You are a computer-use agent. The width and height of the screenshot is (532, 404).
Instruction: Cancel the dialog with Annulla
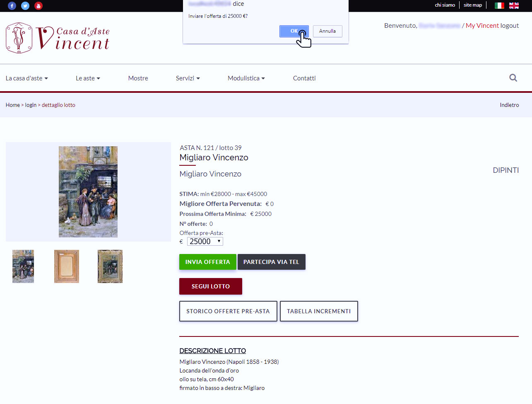(x=327, y=31)
